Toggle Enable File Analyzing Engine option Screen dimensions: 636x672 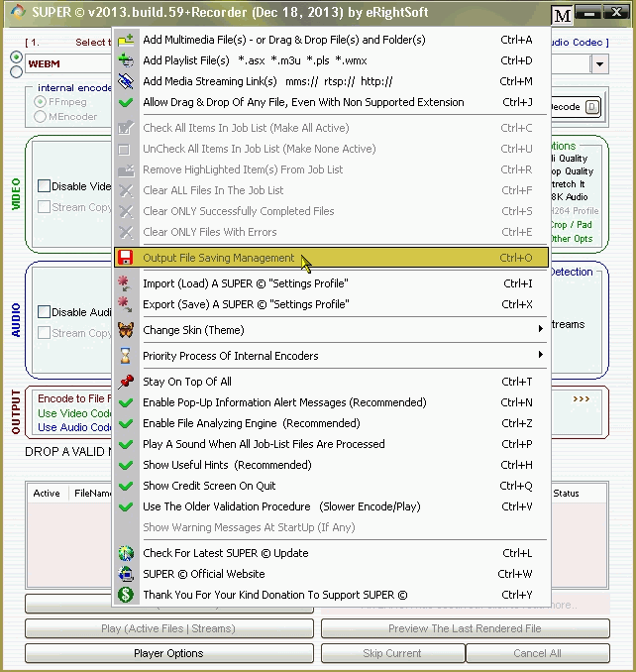point(331,423)
